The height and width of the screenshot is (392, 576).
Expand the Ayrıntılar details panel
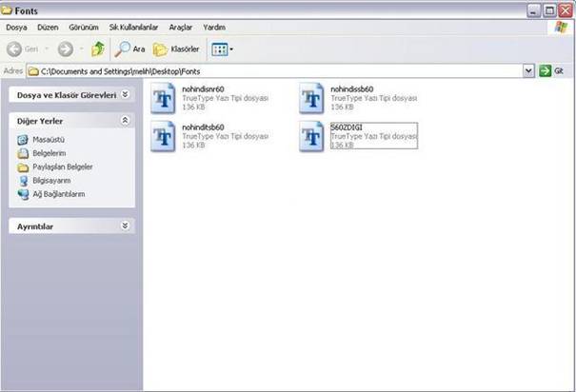[125, 226]
